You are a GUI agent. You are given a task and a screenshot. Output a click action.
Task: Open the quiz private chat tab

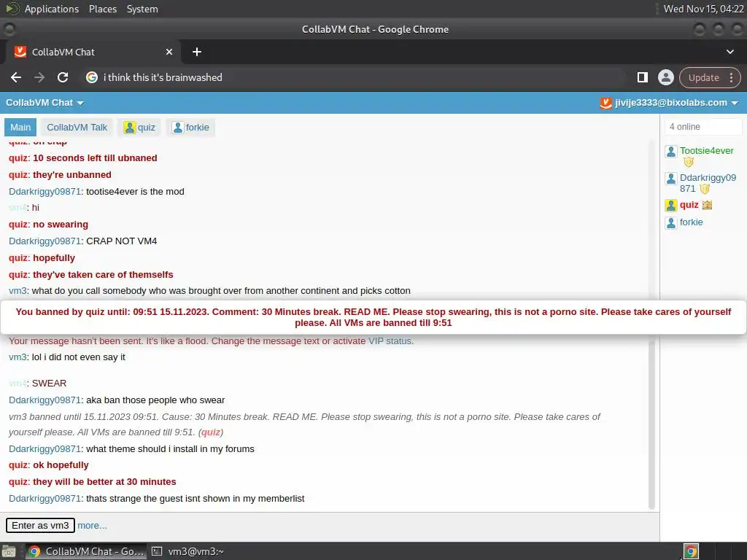[x=139, y=128]
